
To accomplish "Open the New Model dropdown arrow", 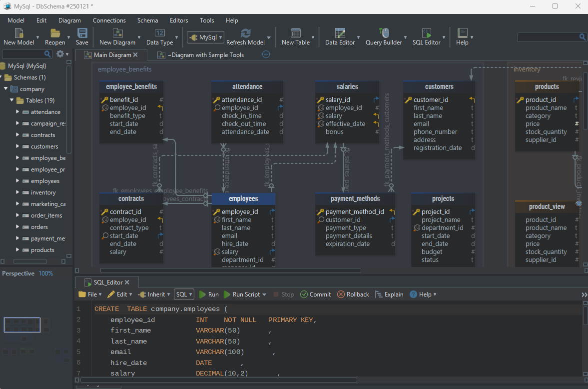I will (x=37, y=37).
